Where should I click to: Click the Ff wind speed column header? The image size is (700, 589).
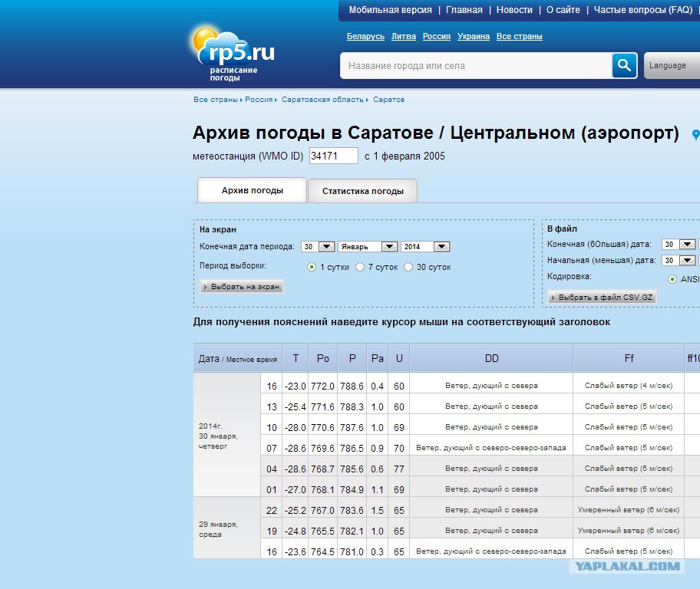pos(629,358)
